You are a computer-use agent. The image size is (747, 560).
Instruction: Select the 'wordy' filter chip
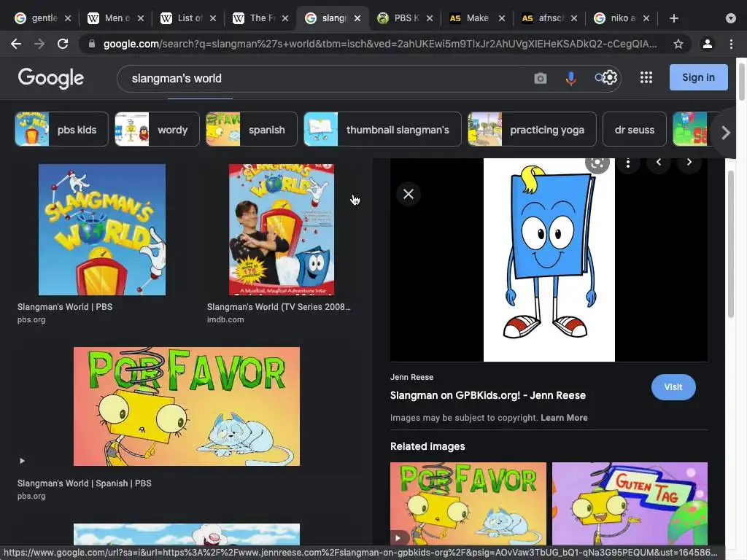[x=157, y=130]
